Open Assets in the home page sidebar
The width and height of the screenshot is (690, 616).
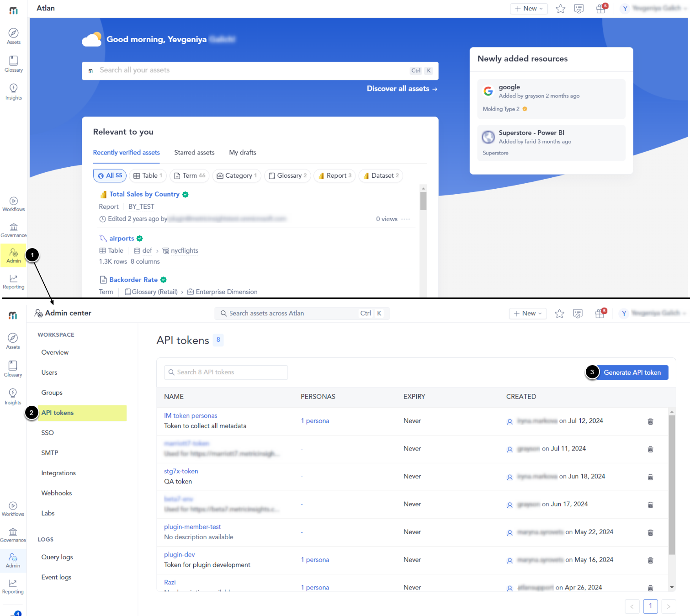click(14, 36)
